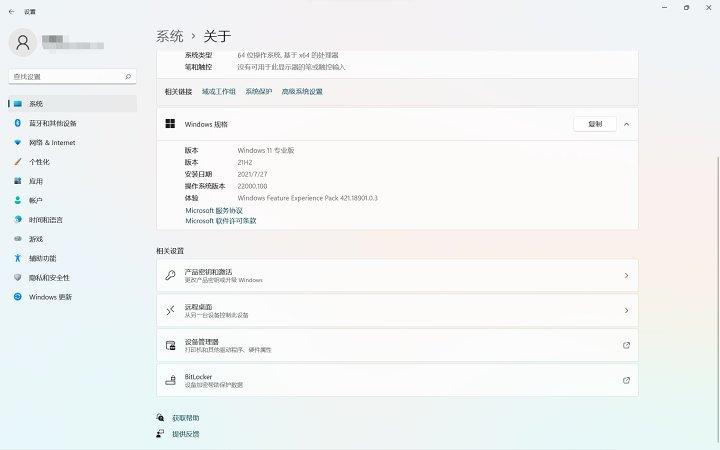Click the 复制 button for Windows specifications
This screenshot has height=450, width=720.
point(595,124)
